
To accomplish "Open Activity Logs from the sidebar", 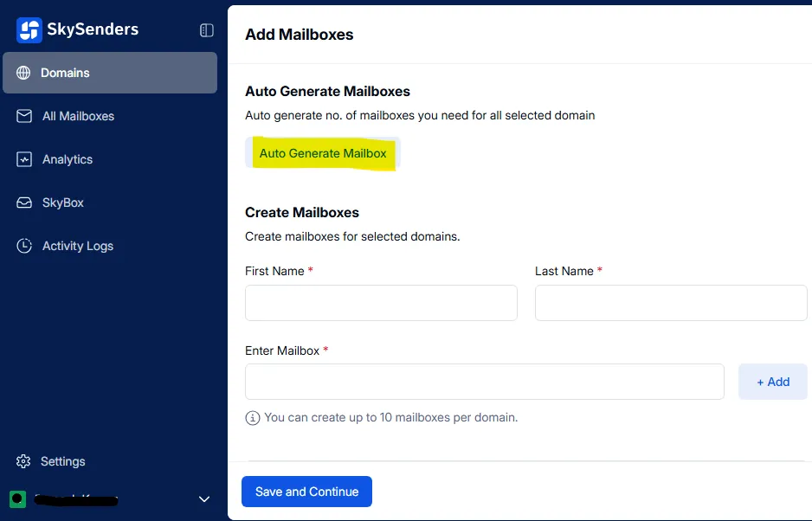I will 78,246.
